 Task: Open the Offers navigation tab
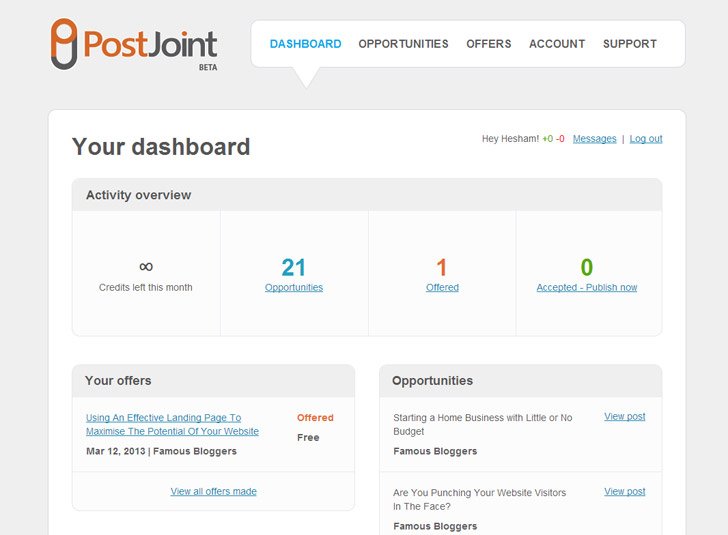[489, 44]
